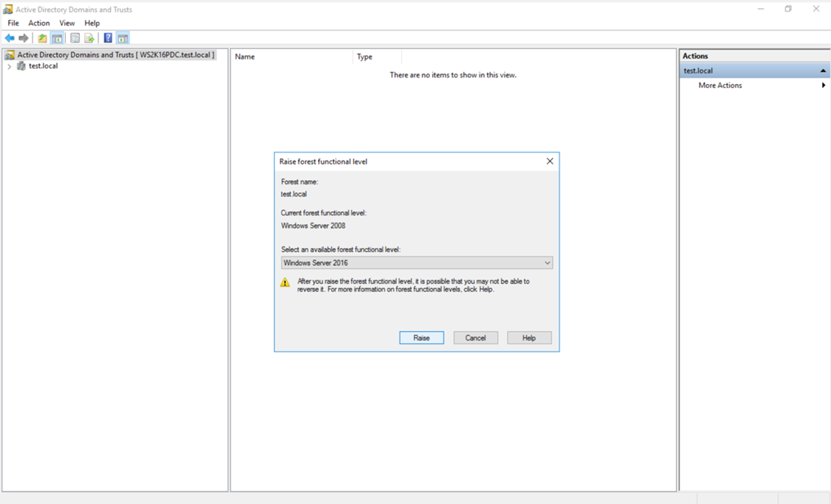
Task: Restore down the main window
Action: point(788,9)
